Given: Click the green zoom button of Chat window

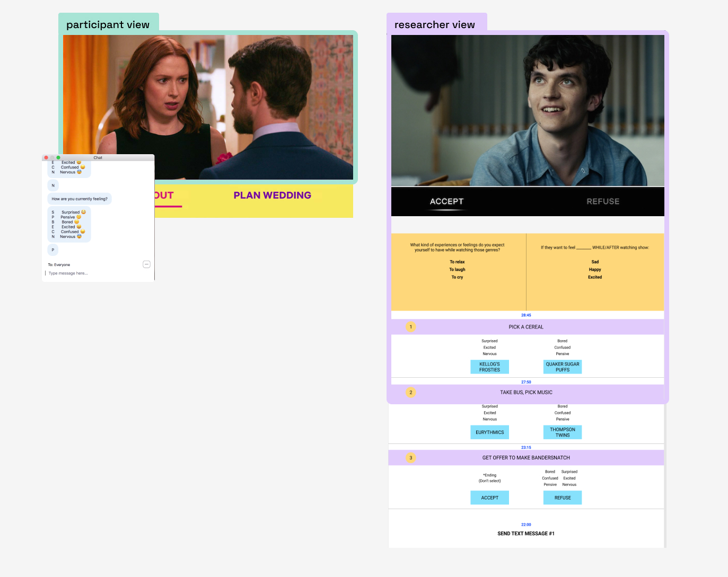Looking at the screenshot, I should pos(58,157).
